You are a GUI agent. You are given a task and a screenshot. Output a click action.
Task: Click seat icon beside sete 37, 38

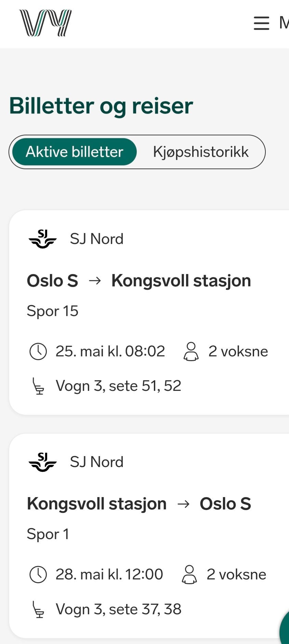click(38, 609)
